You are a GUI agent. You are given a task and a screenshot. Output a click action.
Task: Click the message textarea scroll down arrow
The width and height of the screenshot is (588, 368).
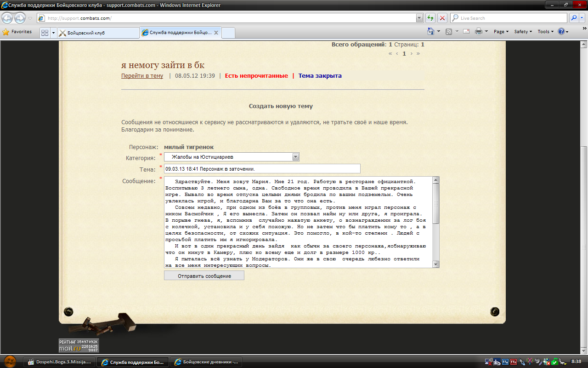436,264
